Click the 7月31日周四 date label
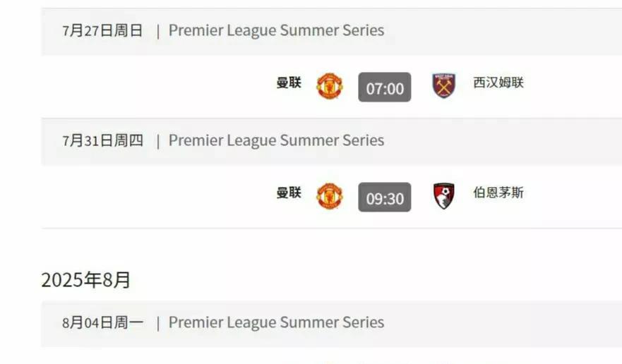Screen dimensions: 622x364 point(103,140)
